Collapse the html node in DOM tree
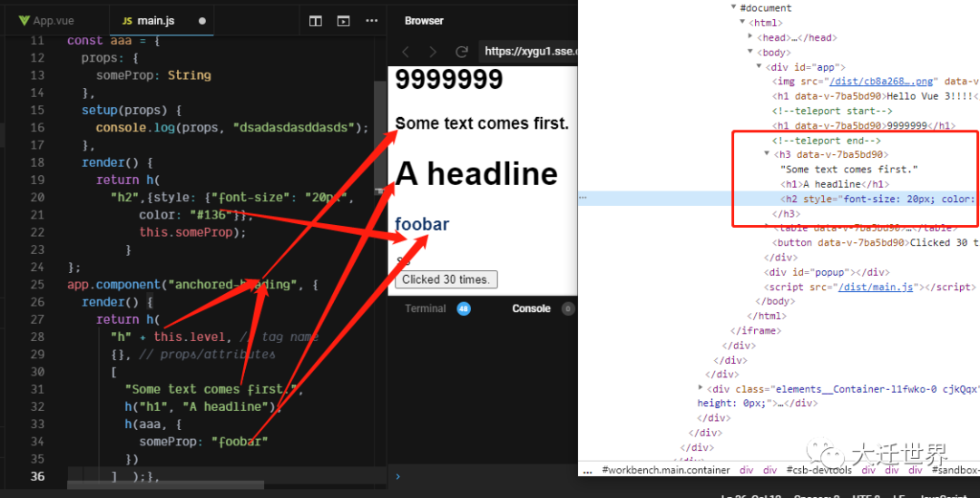Image resolution: width=980 pixels, height=498 pixels. 742,22
